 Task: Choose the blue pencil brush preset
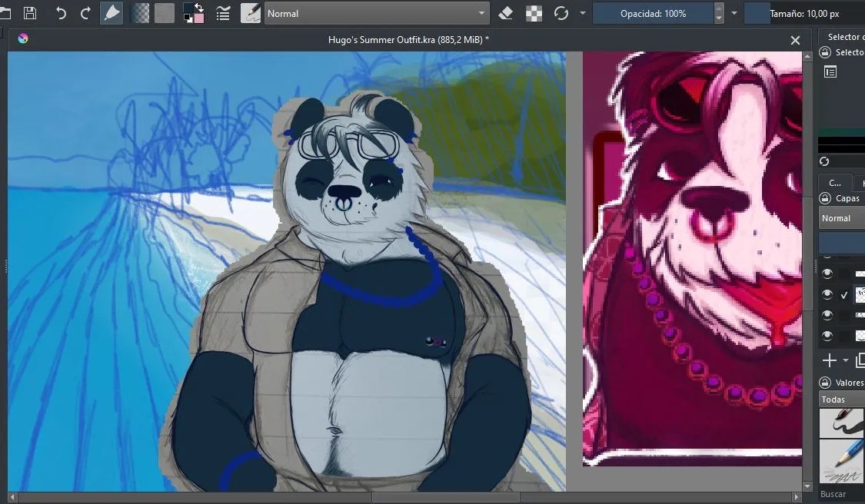(x=841, y=462)
